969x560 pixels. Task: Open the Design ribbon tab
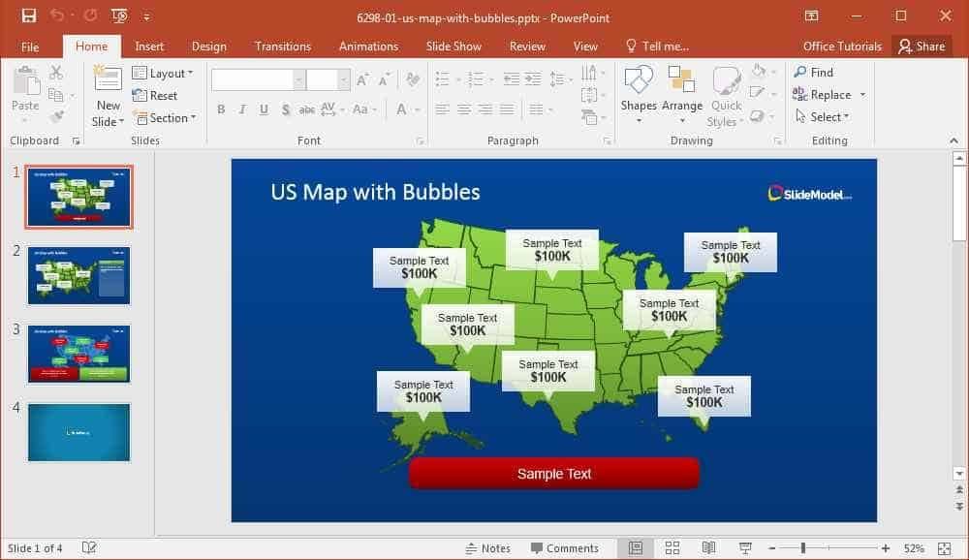(x=209, y=47)
